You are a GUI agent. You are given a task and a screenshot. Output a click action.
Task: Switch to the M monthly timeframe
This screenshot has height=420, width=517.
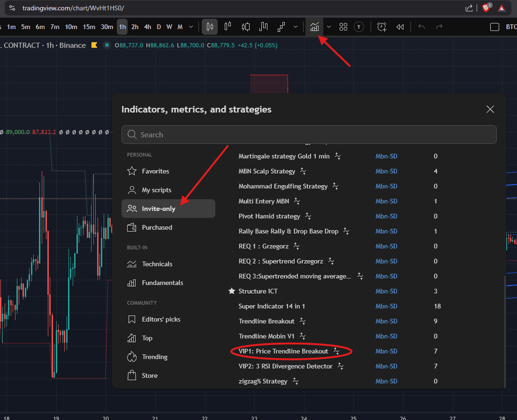(x=180, y=27)
